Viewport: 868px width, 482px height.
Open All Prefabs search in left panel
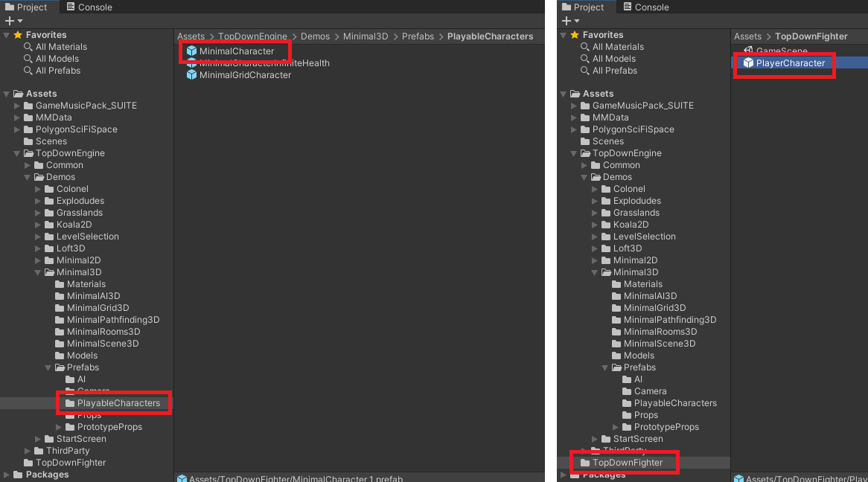tap(52, 71)
